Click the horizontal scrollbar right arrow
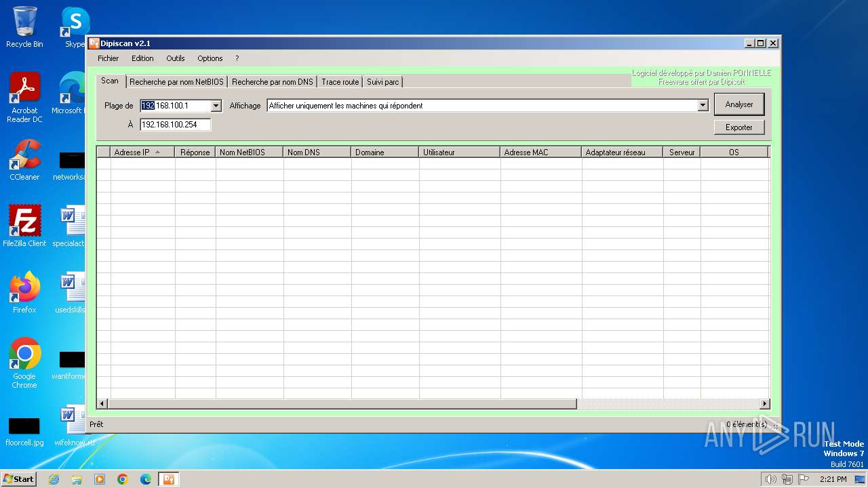Image resolution: width=868 pixels, height=488 pixels. pos(765,404)
